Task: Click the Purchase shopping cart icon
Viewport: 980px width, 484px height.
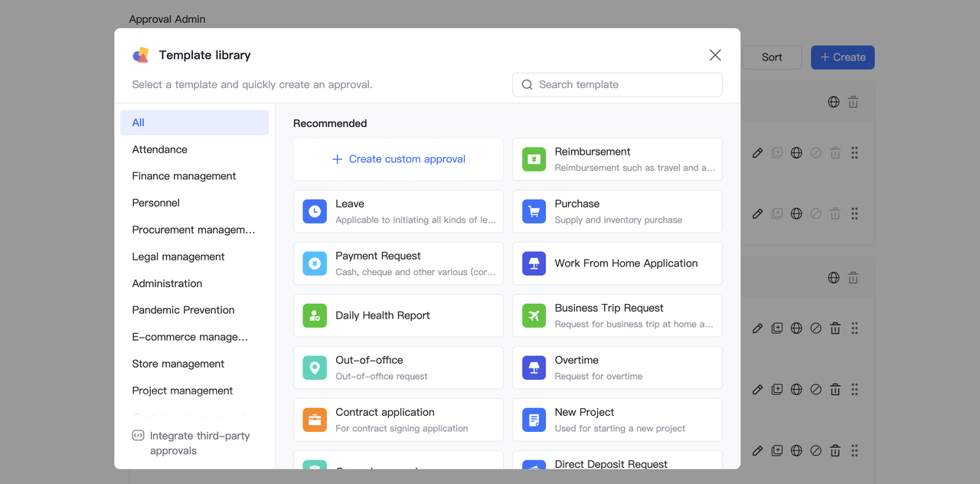Action: tap(534, 211)
